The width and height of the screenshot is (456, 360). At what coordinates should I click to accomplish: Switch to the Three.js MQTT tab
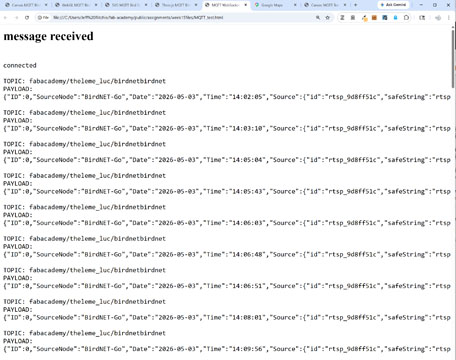pos(176,5)
